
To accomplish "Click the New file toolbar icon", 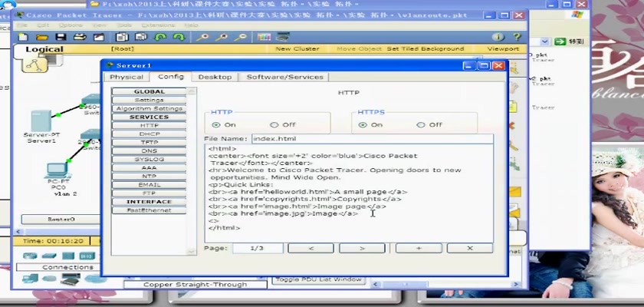I will (x=24, y=37).
